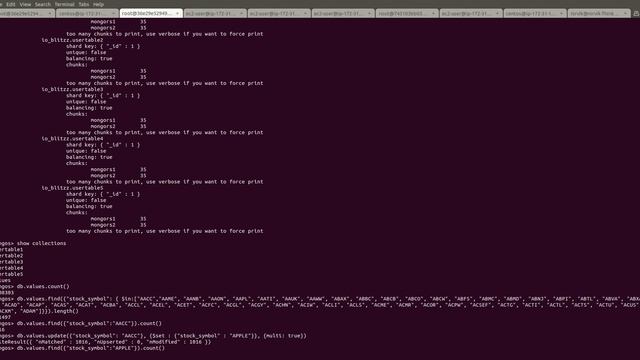Click the 'show collections' command
Image resolution: width=640 pixels, height=360 pixels.
pyautogui.click(x=41, y=243)
